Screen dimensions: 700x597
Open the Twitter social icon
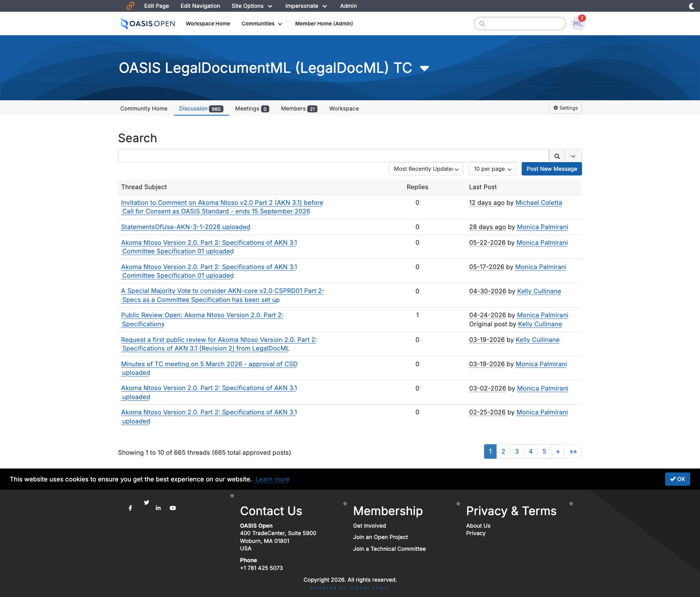coord(146,503)
